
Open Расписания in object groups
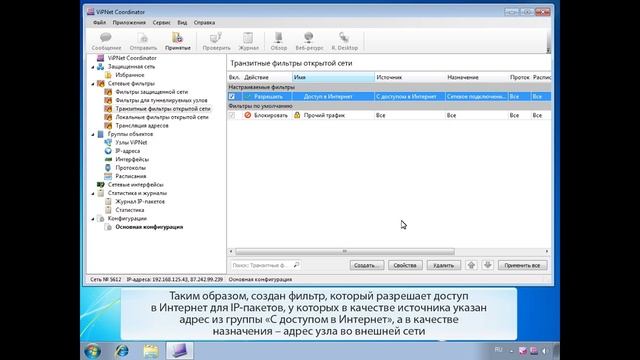pyautogui.click(x=131, y=176)
